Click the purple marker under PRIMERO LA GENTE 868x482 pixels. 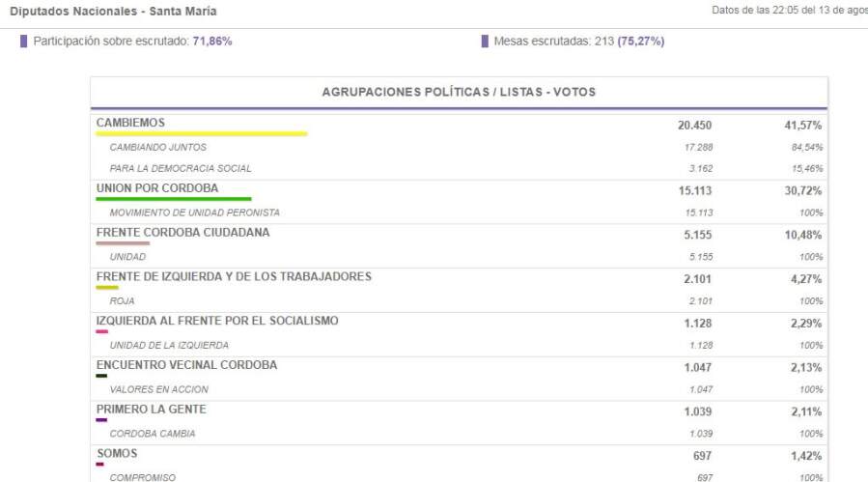pyautogui.click(x=101, y=420)
